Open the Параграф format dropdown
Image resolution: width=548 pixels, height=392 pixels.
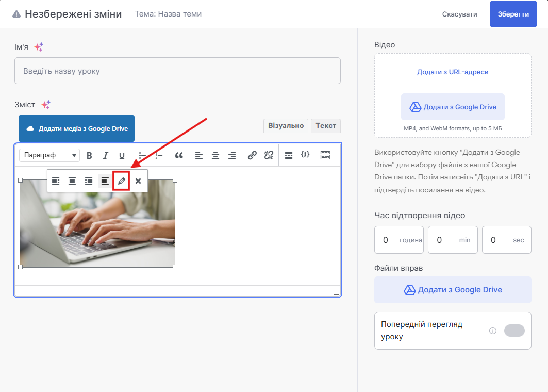49,155
